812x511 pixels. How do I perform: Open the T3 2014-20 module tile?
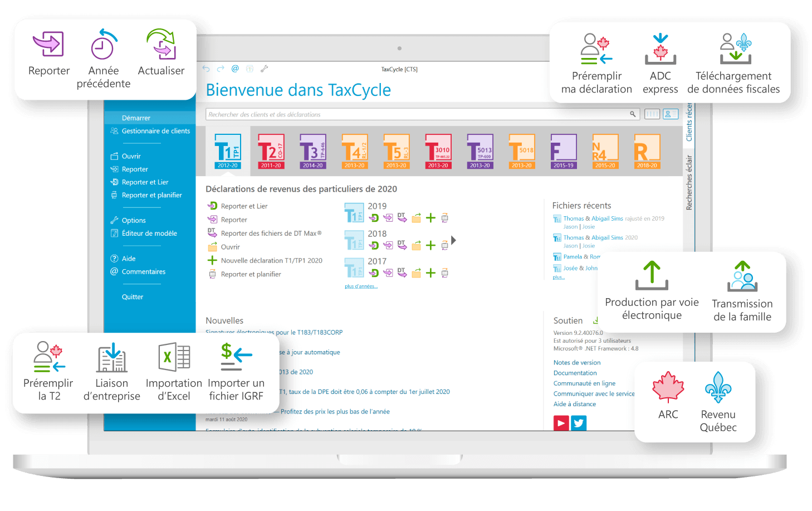pos(312,150)
